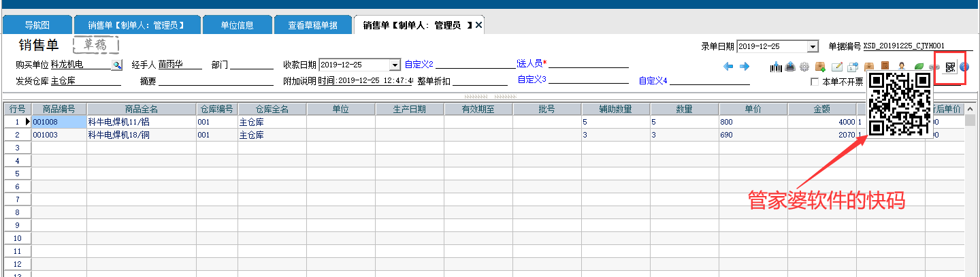Viewport: 980px width, 277px height.
Task: Click the blue help question mark icon
Action: (964, 67)
